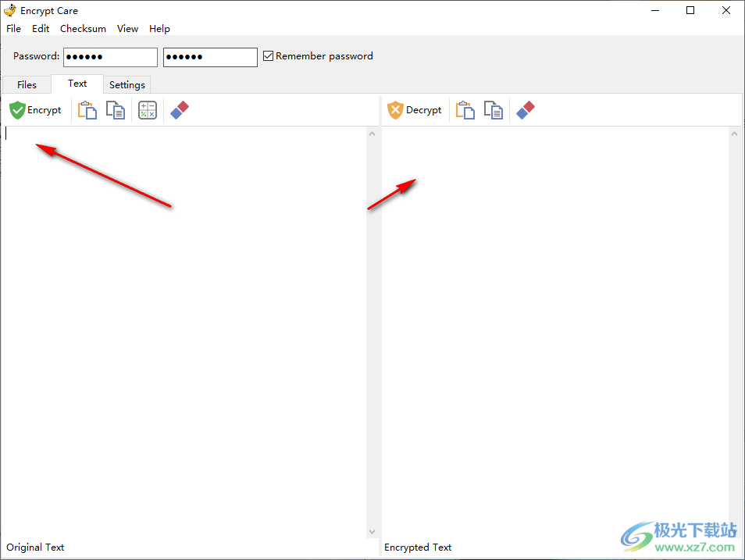Click inside the Original Text area
Viewport: 745px width, 560px height.
click(x=184, y=332)
